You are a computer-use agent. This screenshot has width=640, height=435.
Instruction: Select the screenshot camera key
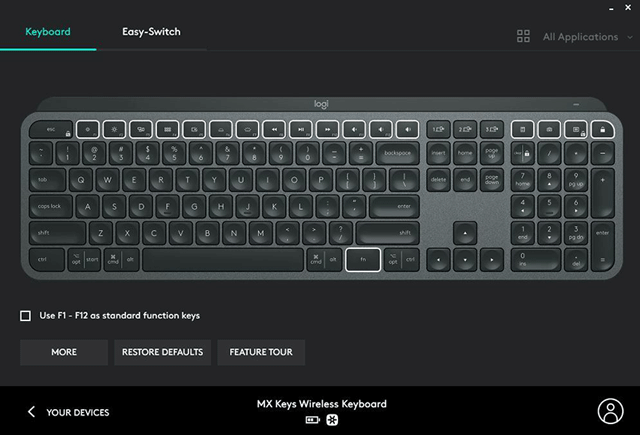click(549, 129)
